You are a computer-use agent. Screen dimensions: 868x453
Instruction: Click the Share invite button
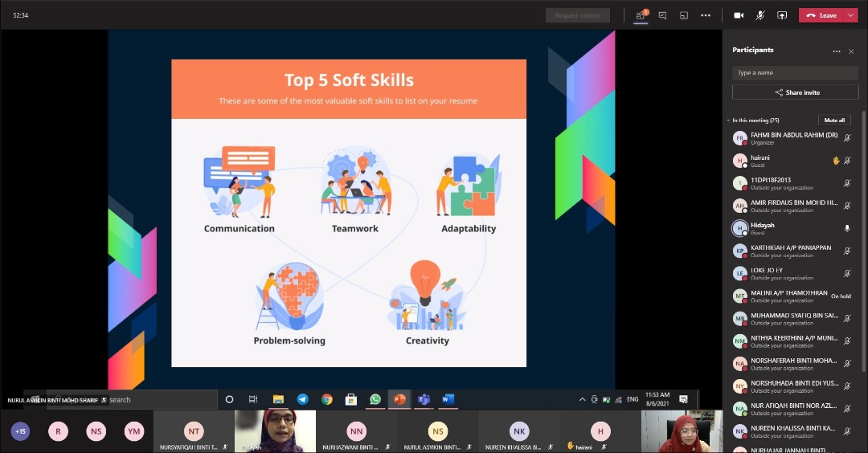(795, 92)
